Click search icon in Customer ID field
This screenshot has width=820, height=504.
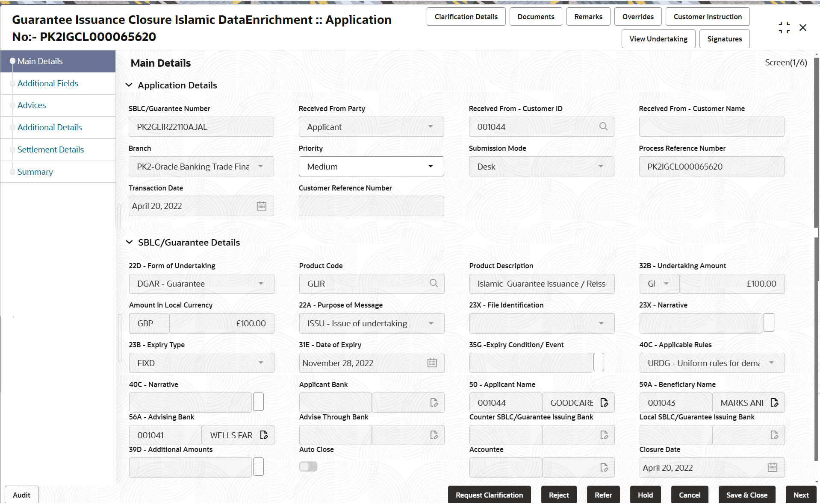tap(603, 126)
